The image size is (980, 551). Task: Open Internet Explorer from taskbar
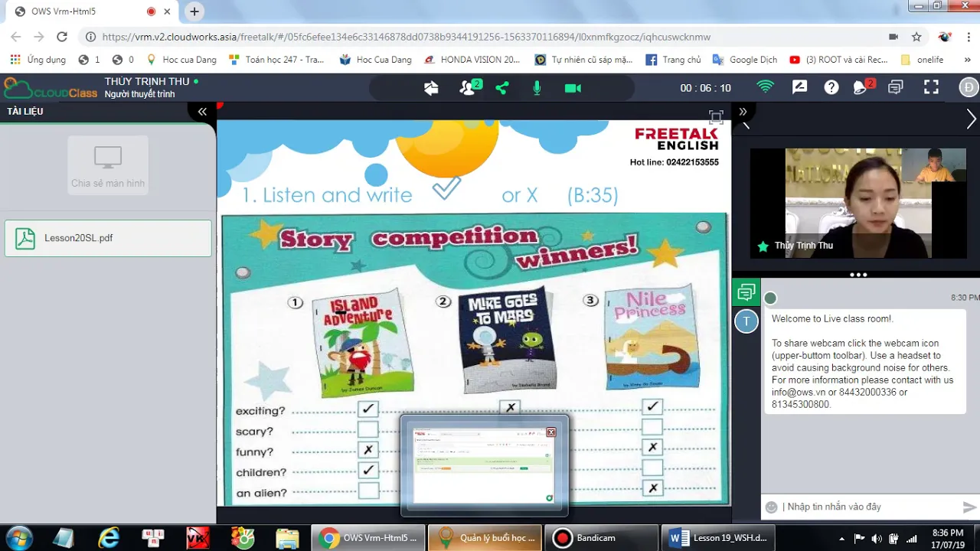click(x=109, y=537)
